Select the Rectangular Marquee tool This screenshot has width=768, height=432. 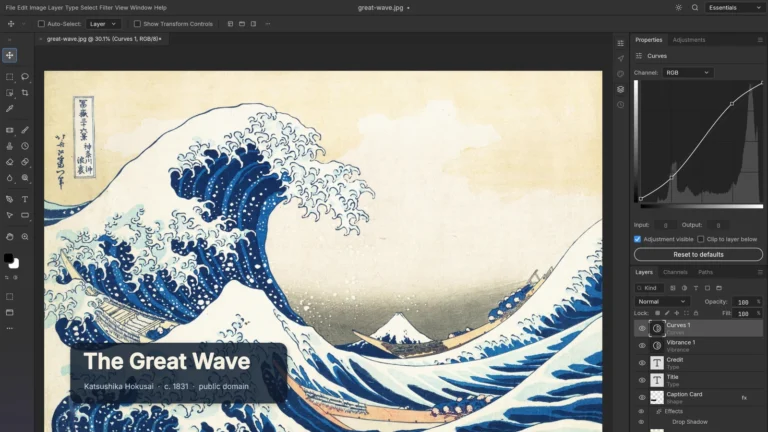[9, 76]
